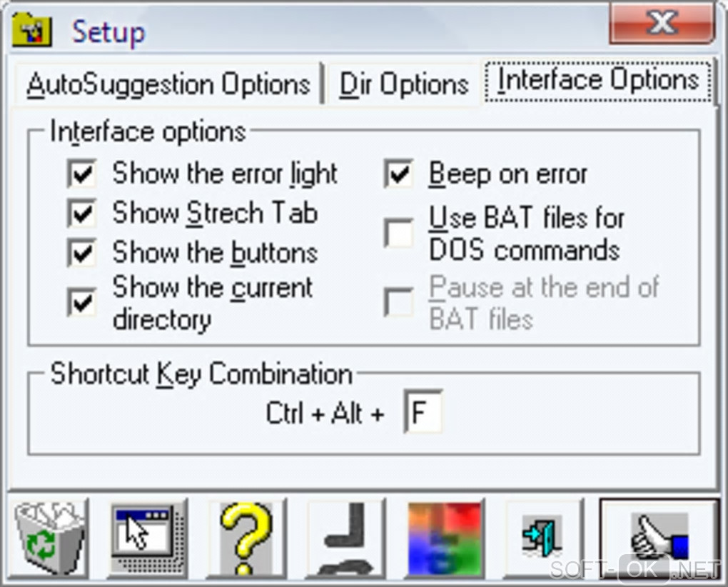Close the Setup dialog window
Viewport: 728px width, 587px height.
pos(662,24)
